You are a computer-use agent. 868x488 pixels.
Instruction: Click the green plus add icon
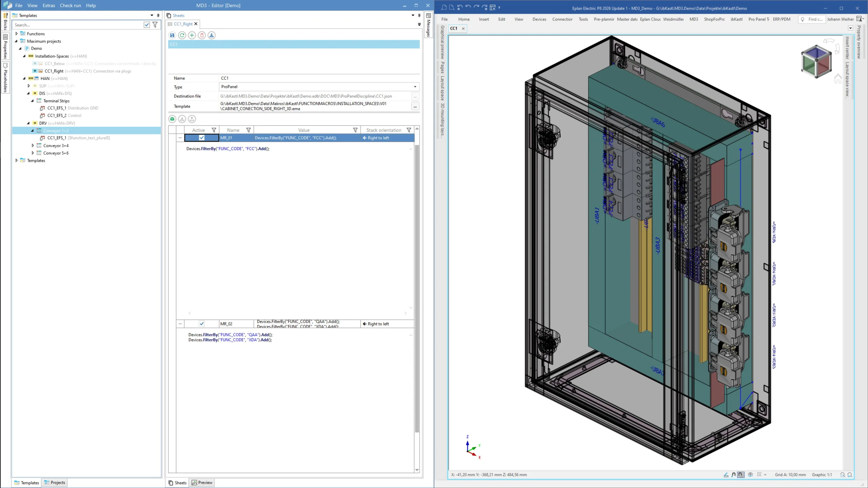(192, 35)
